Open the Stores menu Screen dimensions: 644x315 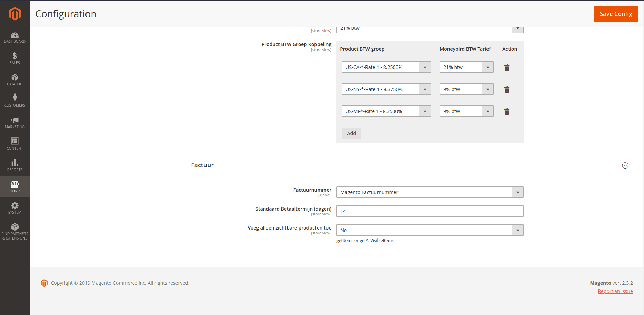pyautogui.click(x=15, y=187)
